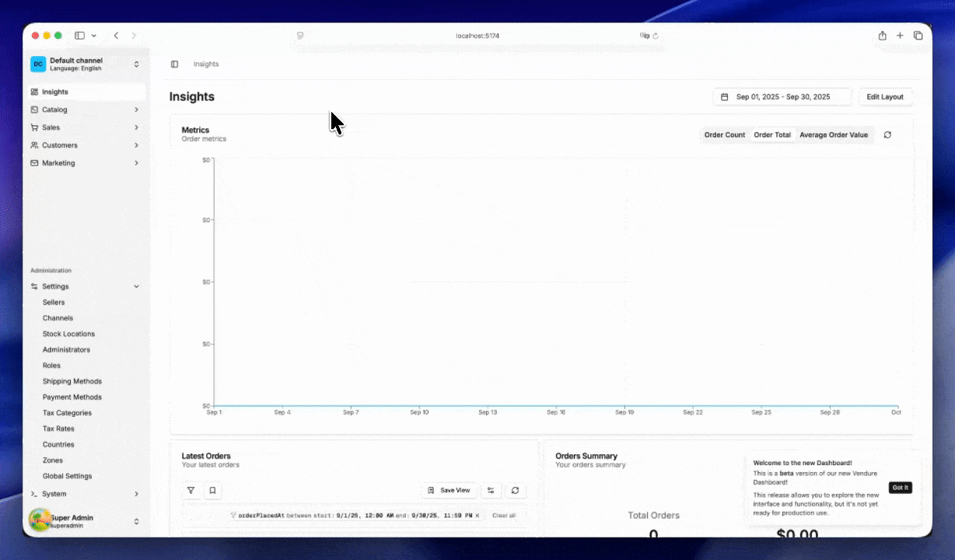Viewport: 955px width, 560px height.
Task: Refresh the Metrics chart
Action: pos(887,135)
